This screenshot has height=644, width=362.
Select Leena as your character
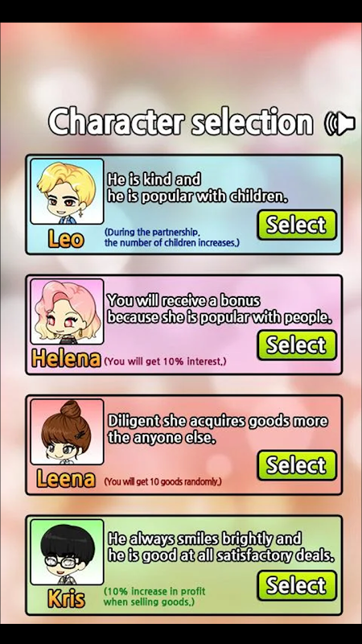coord(297,465)
